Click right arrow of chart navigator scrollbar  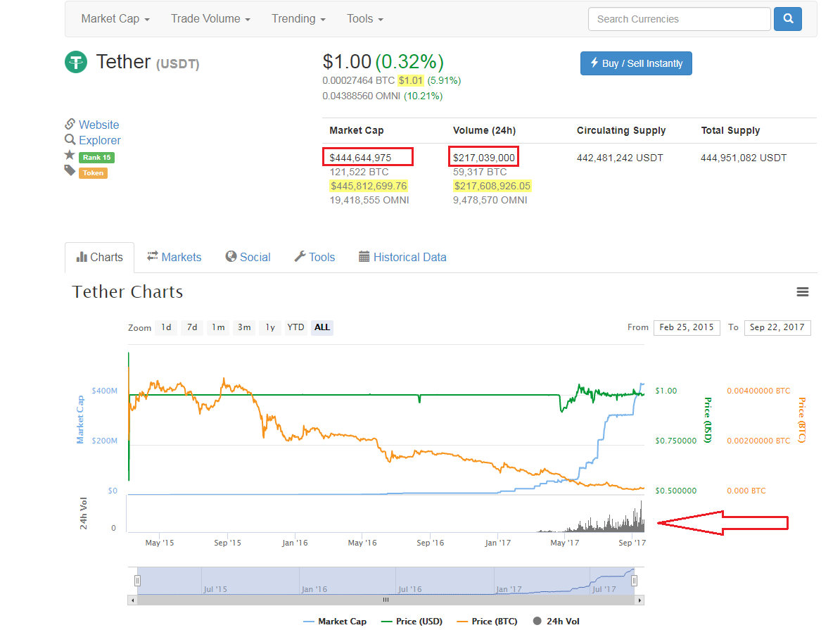[639, 600]
